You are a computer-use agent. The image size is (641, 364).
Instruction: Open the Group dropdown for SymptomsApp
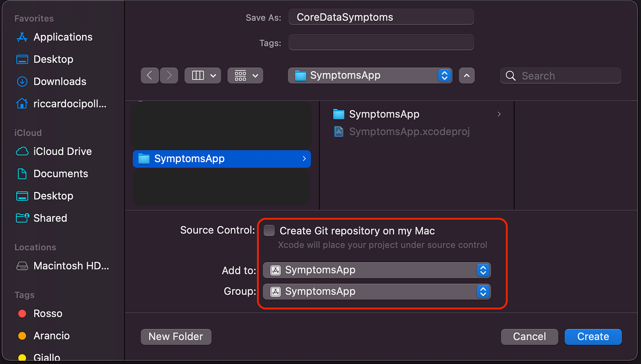pyautogui.click(x=376, y=291)
